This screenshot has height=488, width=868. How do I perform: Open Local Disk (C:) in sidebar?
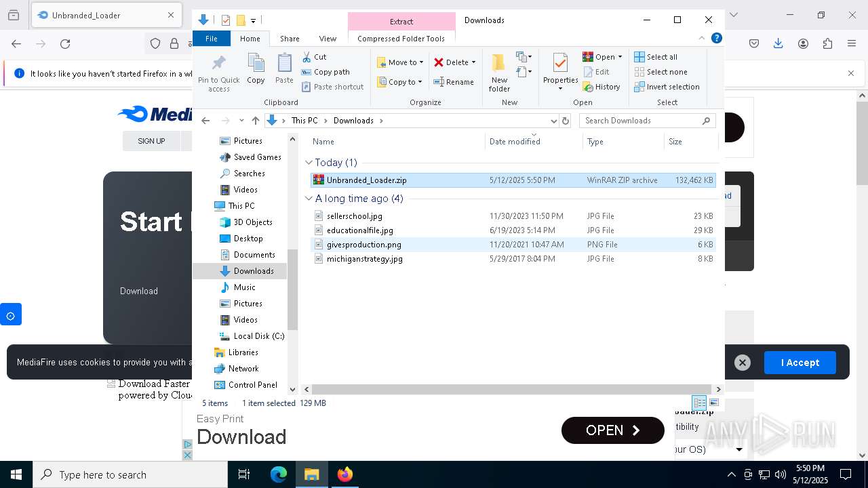(x=252, y=336)
